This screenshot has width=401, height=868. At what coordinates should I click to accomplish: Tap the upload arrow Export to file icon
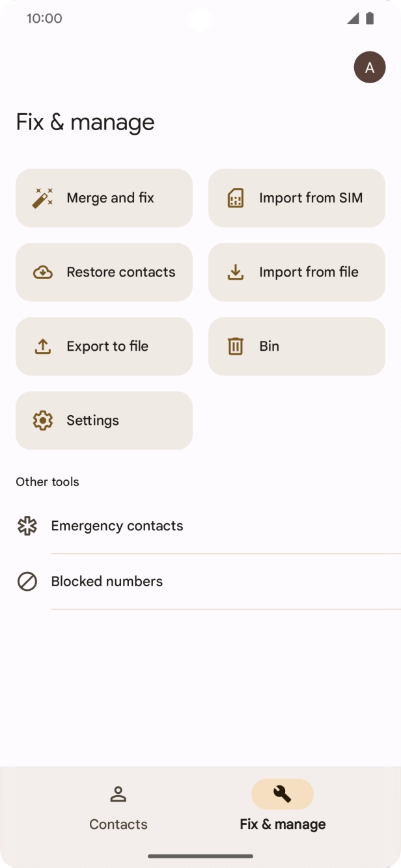[x=42, y=346]
